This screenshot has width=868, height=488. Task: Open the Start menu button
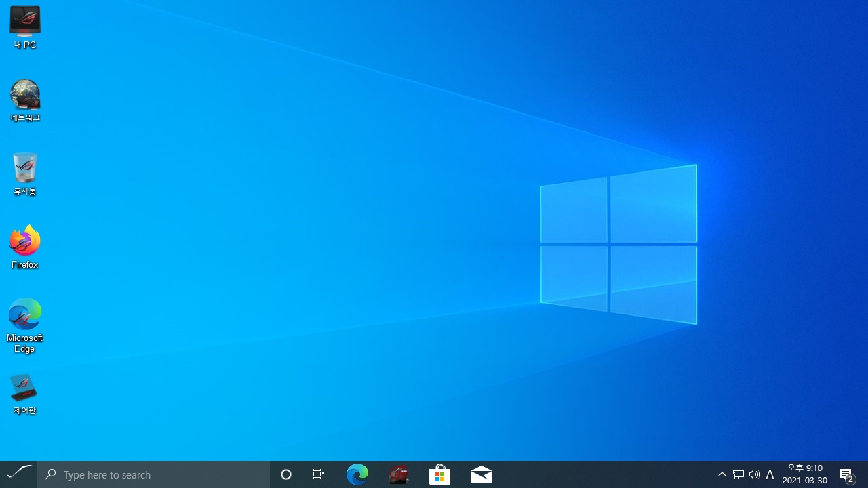[18, 474]
